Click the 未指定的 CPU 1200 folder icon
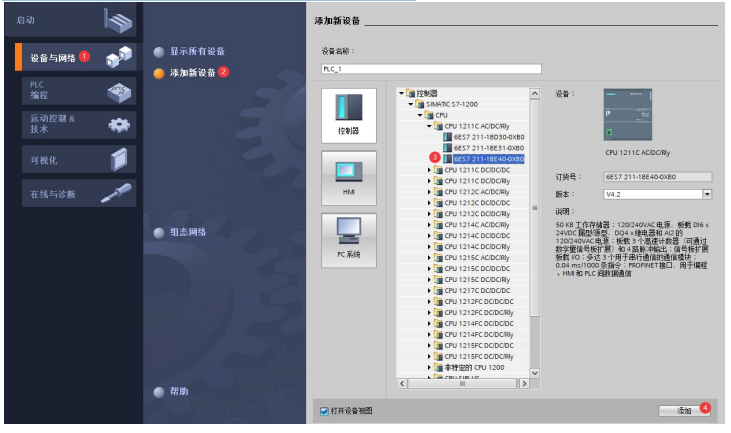This screenshot has width=731, height=433. click(438, 367)
